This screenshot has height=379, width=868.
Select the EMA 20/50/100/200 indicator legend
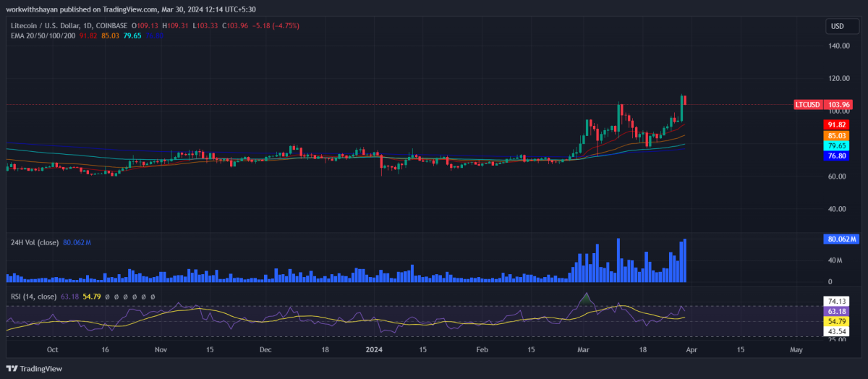pyautogui.click(x=42, y=35)
